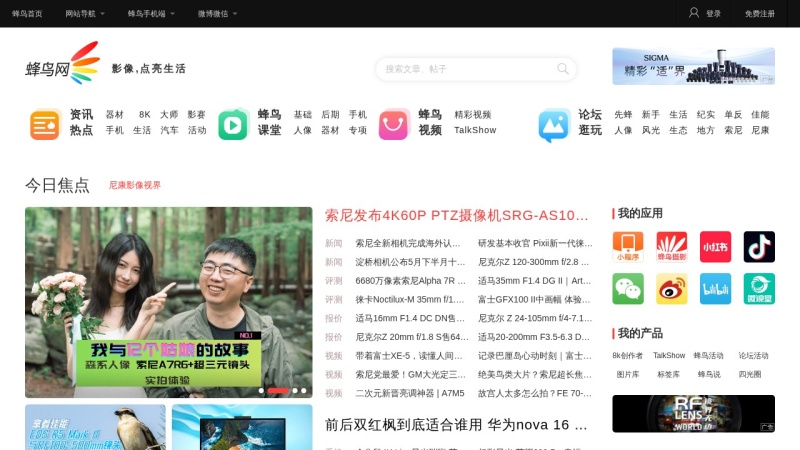Open 先锋 forum section
Screen dimensions: 800x450
tap(623, 115)
